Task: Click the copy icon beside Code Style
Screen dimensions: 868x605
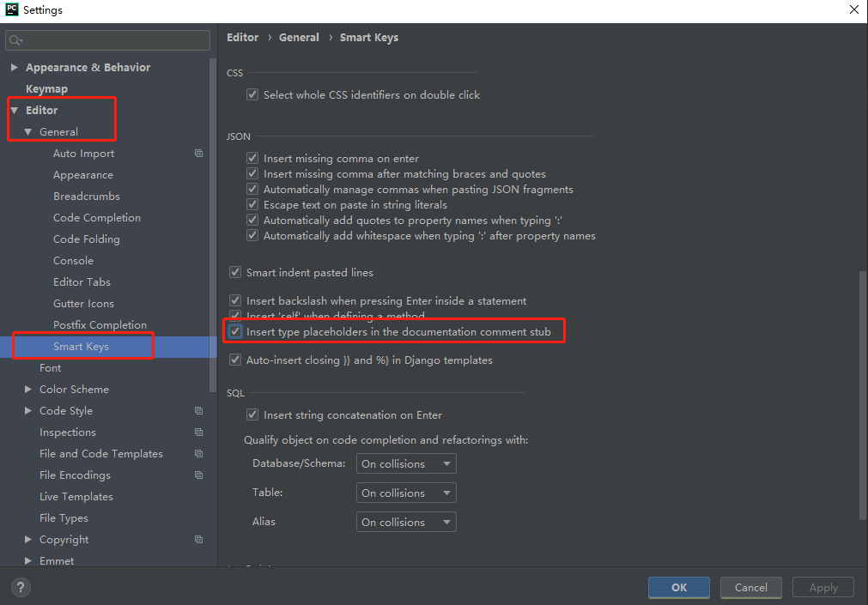Action: (198, 411)
